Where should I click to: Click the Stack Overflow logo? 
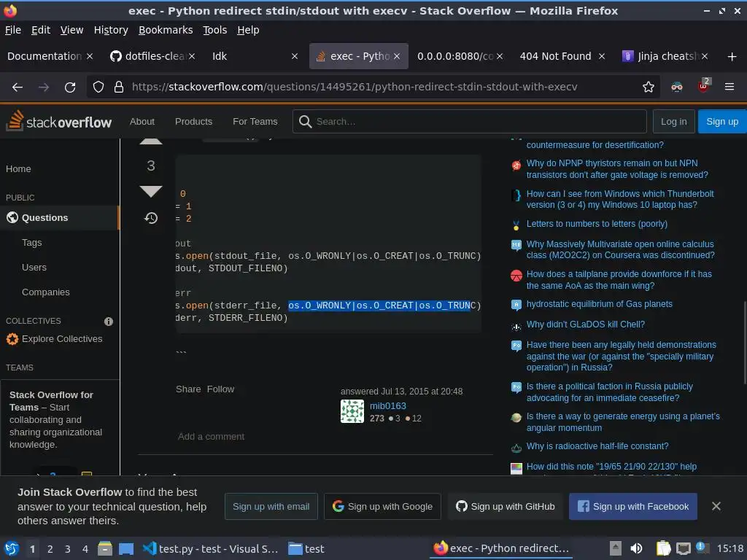pyautogui.click(x=58, y=121)
